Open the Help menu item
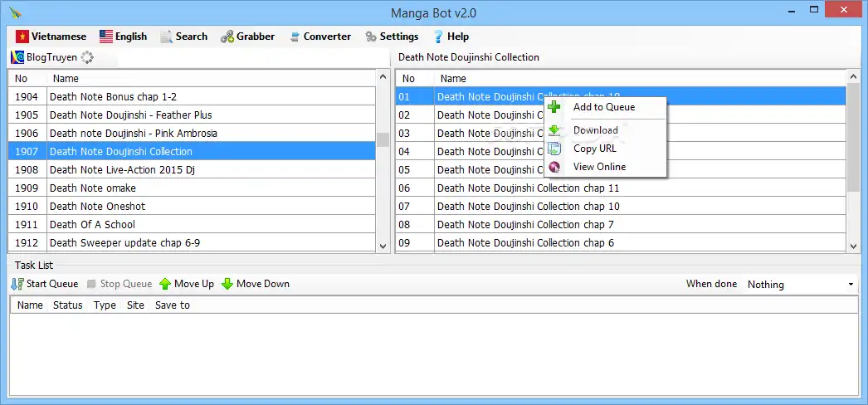The height and width of the screenshot is (405, 868). pyautogui.click(x=451, y=37)
